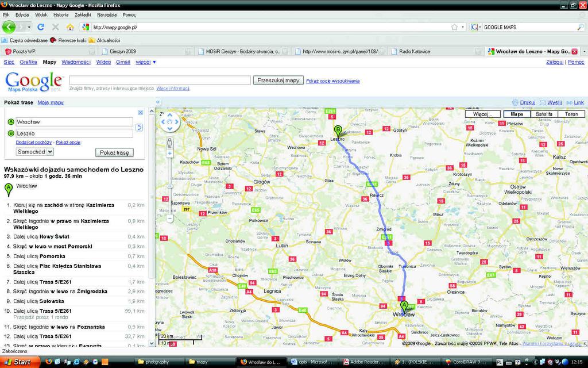
Task: Switch to the Radio Katowice tab
Action: [x=435, y=51]
